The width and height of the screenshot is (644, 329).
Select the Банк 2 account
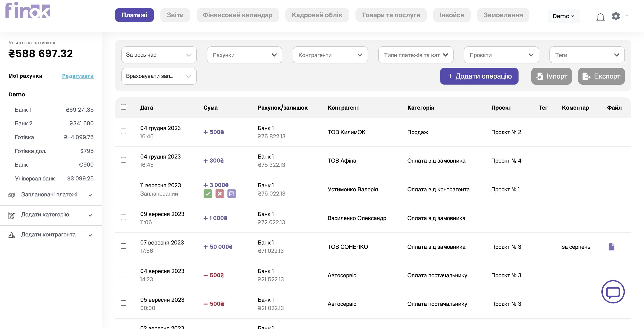(x=54, y=123)
